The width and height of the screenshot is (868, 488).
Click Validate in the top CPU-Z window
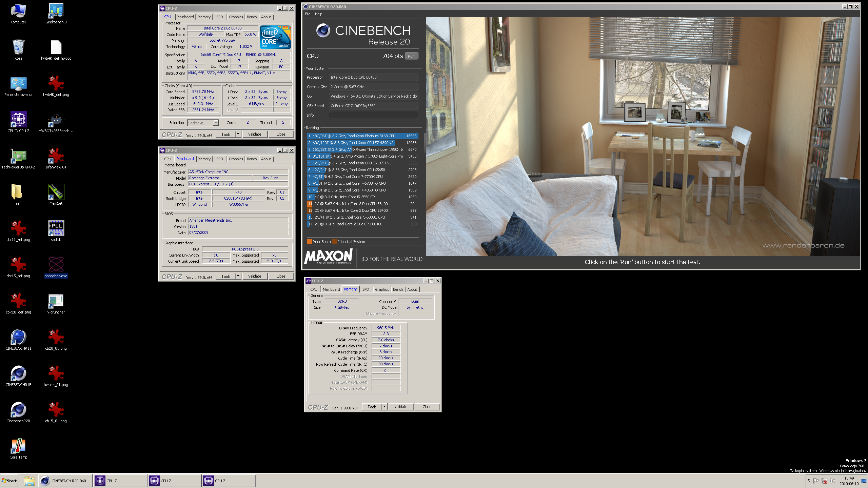coord(255,134)
